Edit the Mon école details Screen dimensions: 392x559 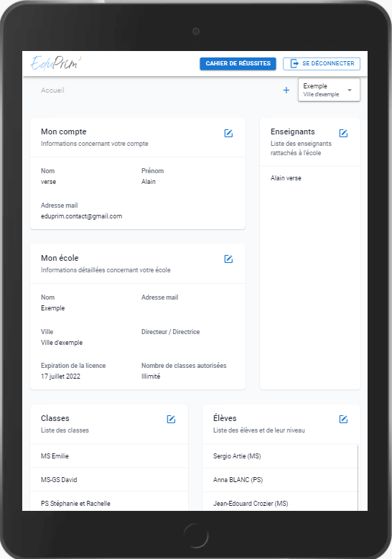(228, 259)
